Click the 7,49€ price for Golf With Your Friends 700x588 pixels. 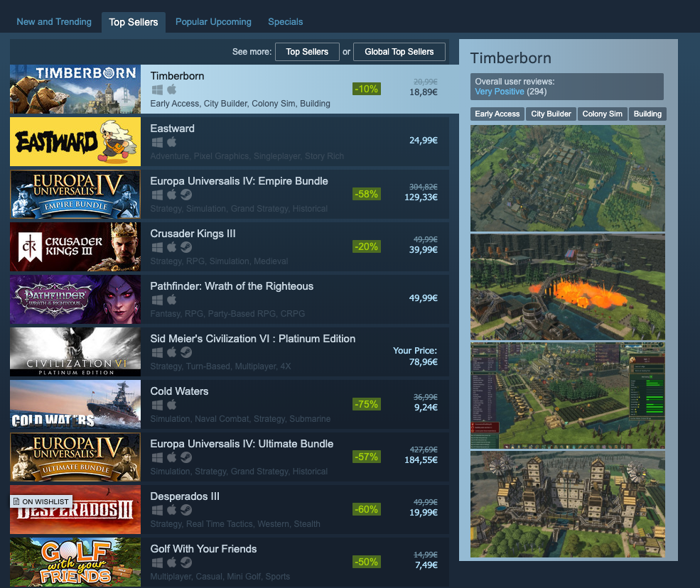click(x=426, y=565)
